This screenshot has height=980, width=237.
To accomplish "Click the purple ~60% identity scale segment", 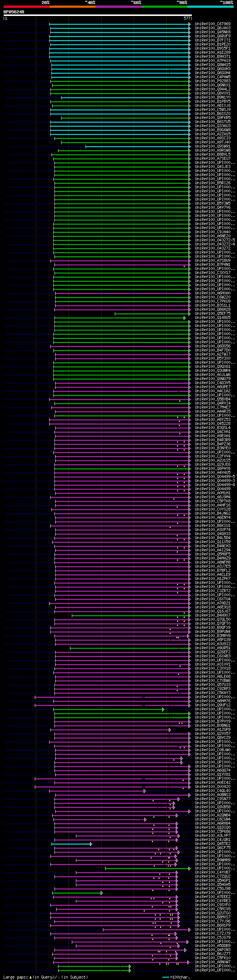I will coord(118,6).
